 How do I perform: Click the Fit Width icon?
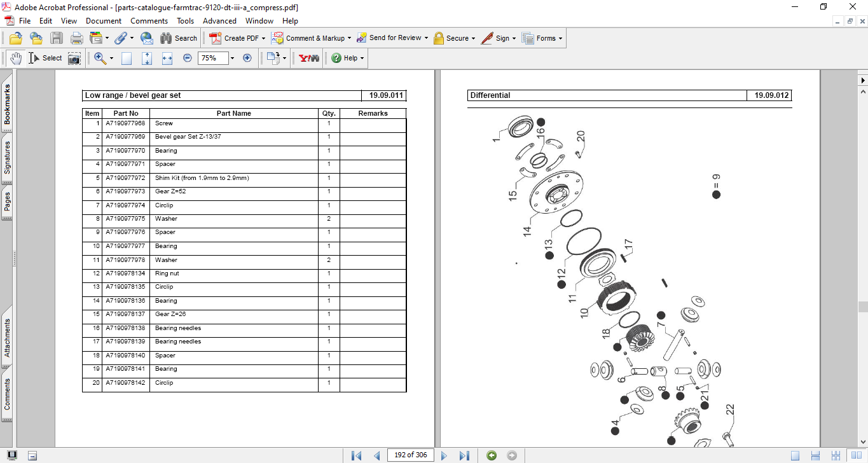[x=167, y=58]
